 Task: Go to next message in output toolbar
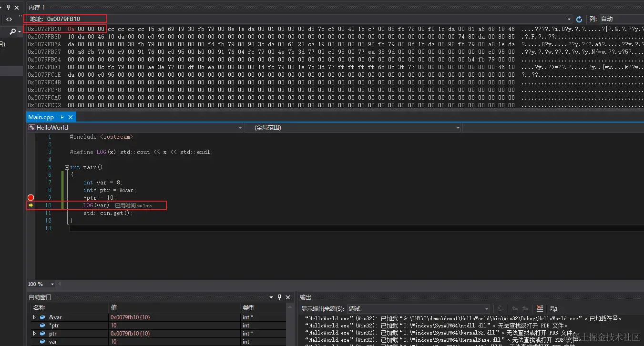pyautogui.click(x=525, y=309)
